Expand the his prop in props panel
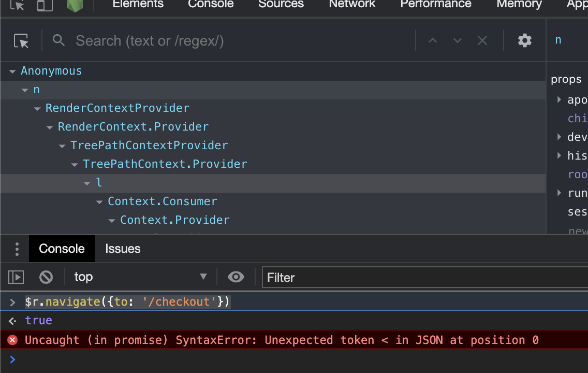Screen dimensions: 588x373 pyautogui.click(x=559, y=155)
